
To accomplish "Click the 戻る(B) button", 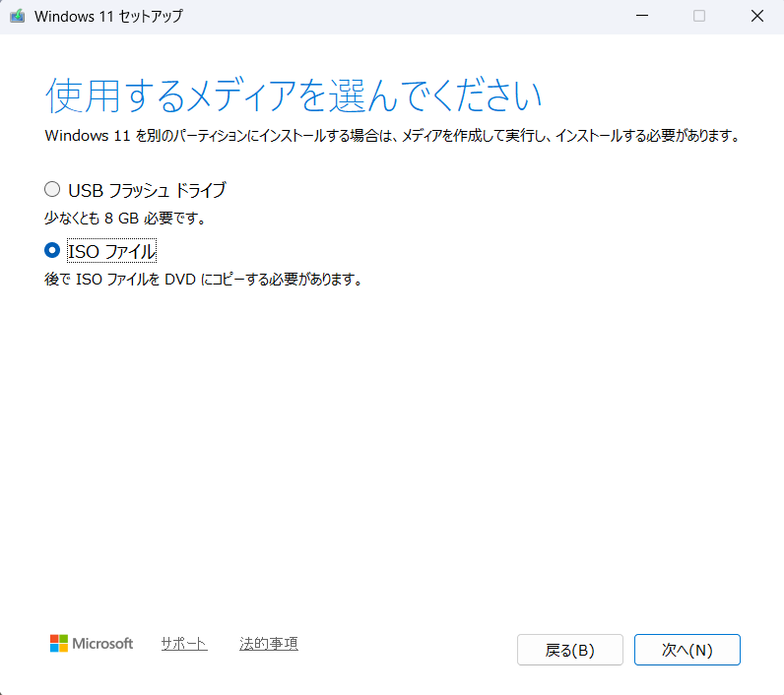I will (570, 650).
